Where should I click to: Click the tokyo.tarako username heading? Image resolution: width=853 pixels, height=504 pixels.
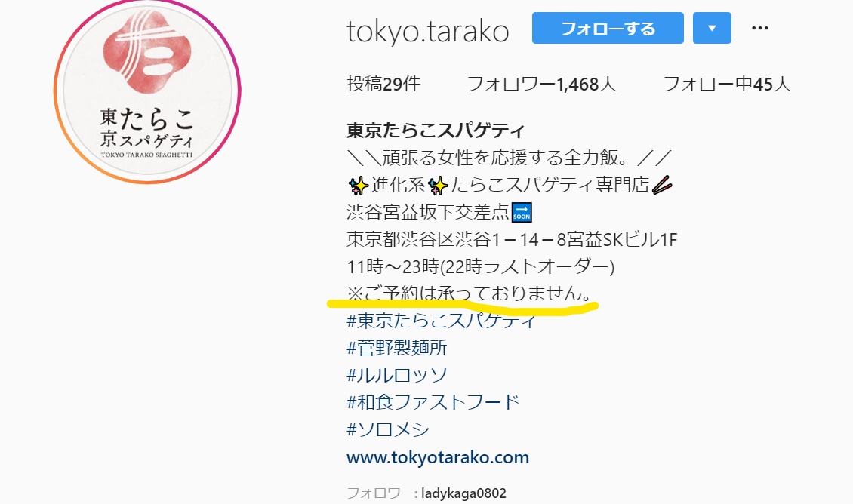coord(427,31)
